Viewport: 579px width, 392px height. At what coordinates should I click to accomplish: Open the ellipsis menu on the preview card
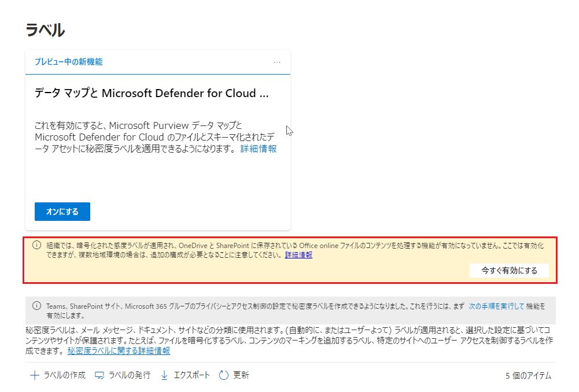pyautogui.click(x=277, y=62)
